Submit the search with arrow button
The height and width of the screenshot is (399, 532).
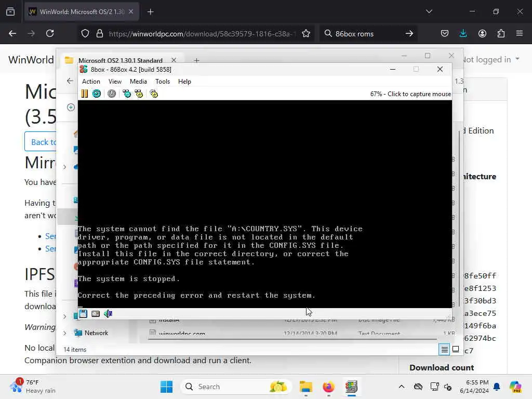[x=409, y=34]
